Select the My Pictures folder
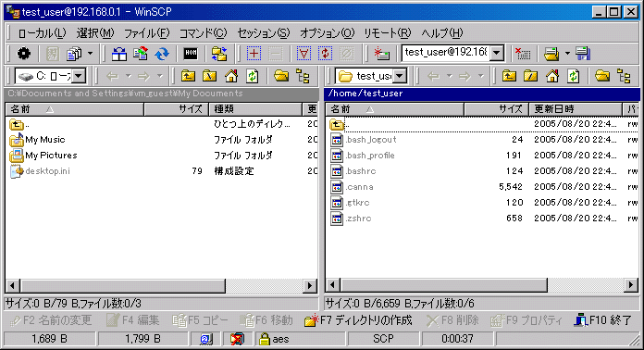 [x=43, y=156]
